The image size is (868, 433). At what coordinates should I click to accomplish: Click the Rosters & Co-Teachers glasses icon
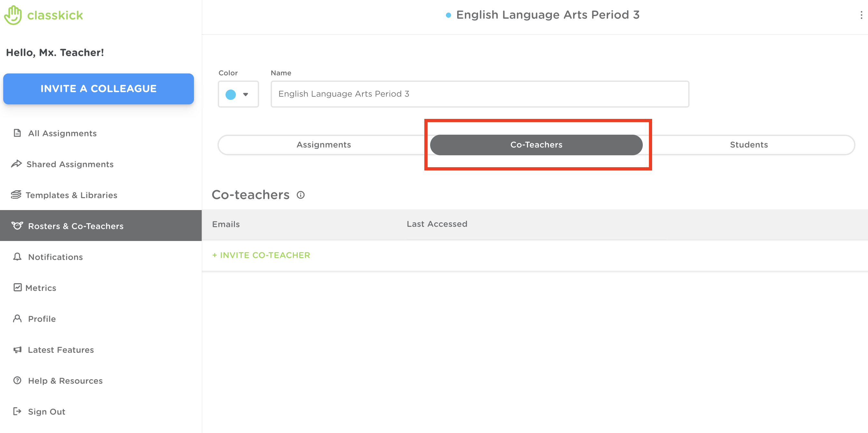click(x=18, y=226)
